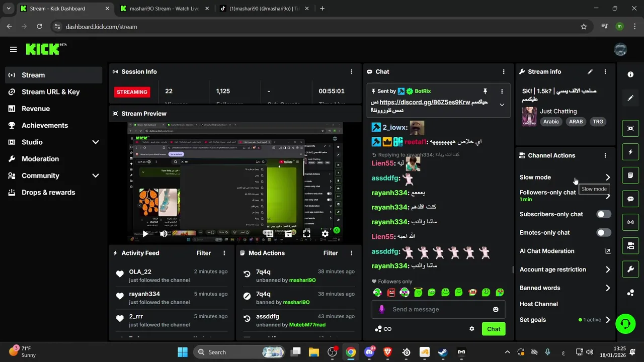Click the infinity points icon below chat input
The width and height of the screenshot is (644, 362).
coord(387,329)
